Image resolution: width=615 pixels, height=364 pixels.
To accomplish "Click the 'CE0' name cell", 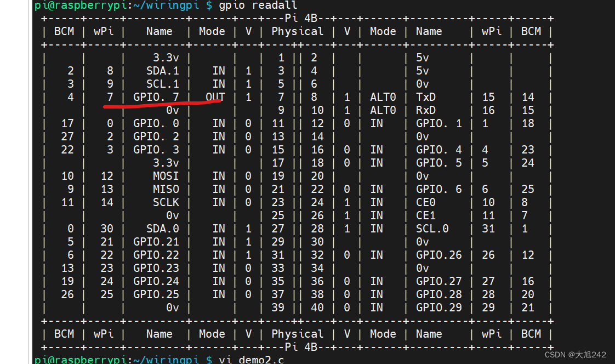I will (425, 202).
